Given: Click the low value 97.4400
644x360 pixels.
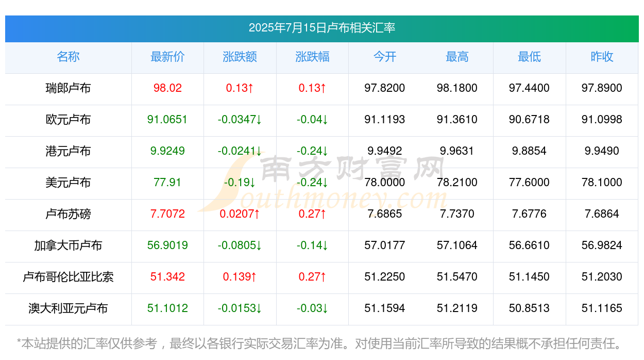Looking at the screenshot, I should click(529, 88).
